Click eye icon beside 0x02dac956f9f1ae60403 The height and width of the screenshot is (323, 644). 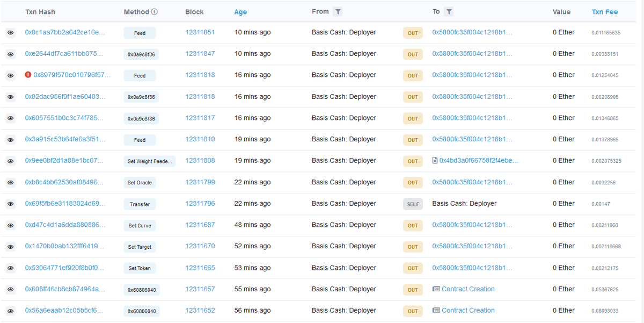click(x=10, y=97)
